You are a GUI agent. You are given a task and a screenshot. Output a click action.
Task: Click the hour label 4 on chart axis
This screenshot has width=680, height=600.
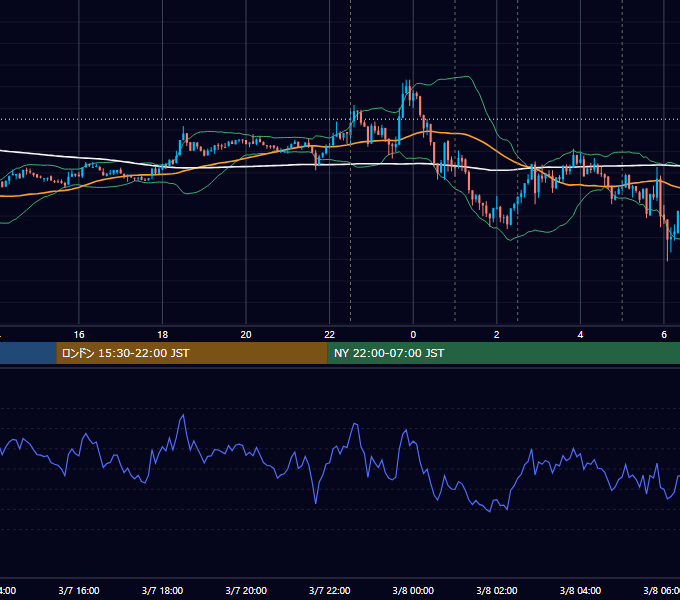click(580, 335)
